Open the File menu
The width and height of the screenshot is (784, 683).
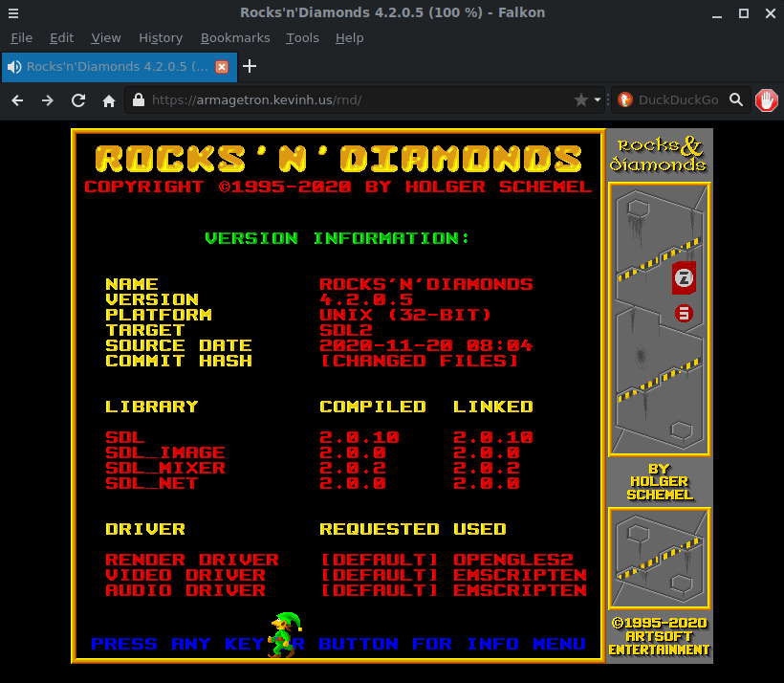pyautogui.click(x=21, y=38)
